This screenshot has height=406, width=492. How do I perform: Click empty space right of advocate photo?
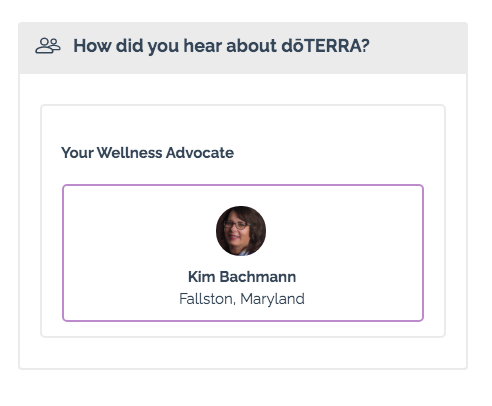coord(343,231)
